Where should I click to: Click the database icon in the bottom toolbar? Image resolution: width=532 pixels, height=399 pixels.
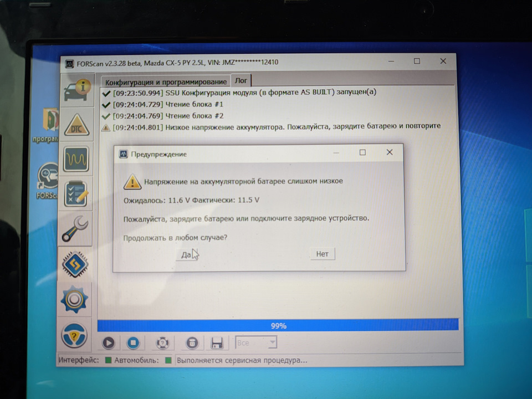tap(192, 342)
